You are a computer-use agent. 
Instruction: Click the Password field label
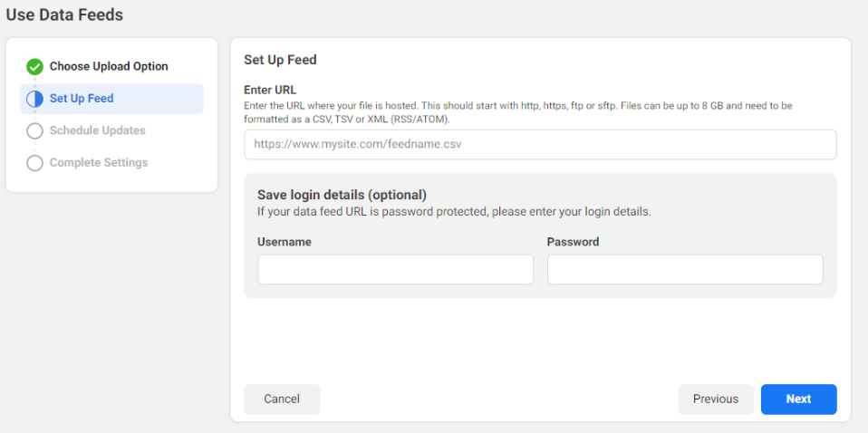(573, 242)
